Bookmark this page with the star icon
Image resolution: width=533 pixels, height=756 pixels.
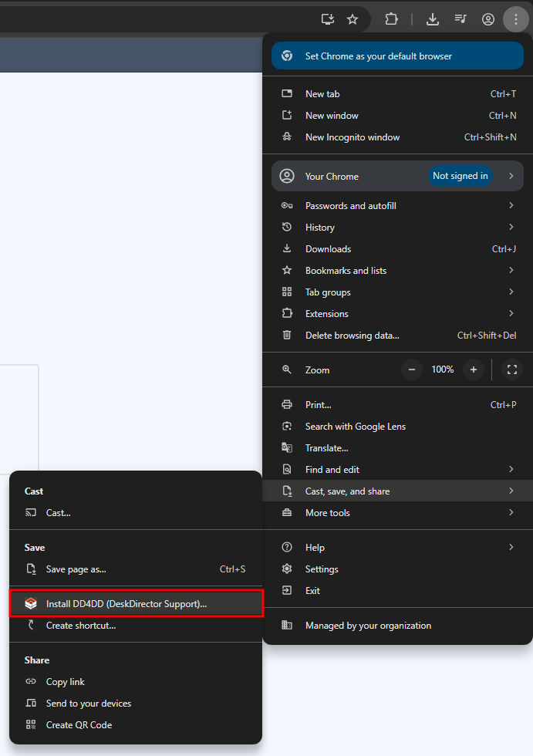click(x=353, y=19)
